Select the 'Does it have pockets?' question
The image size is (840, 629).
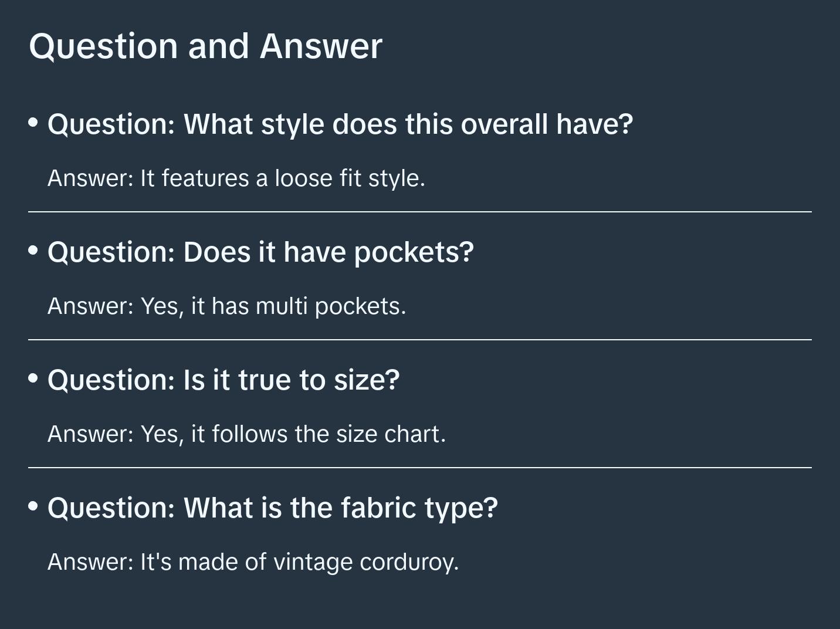click(260, 252)
